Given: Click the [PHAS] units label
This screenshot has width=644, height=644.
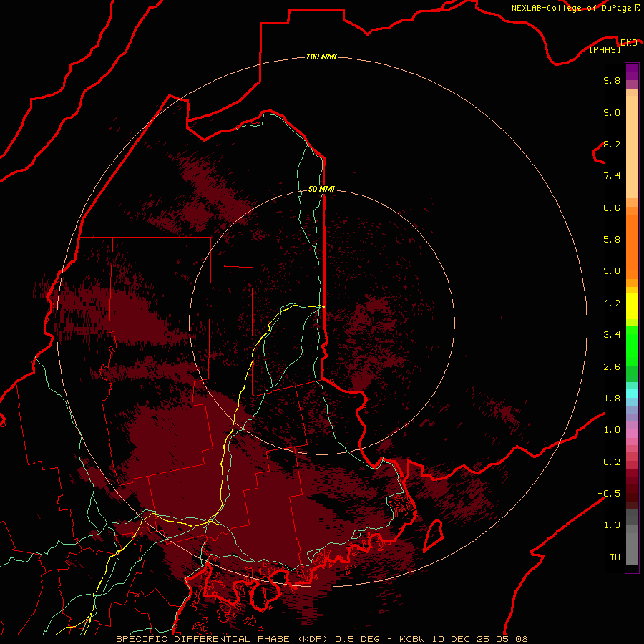Looking at the screenshot, I should (605, 49).
